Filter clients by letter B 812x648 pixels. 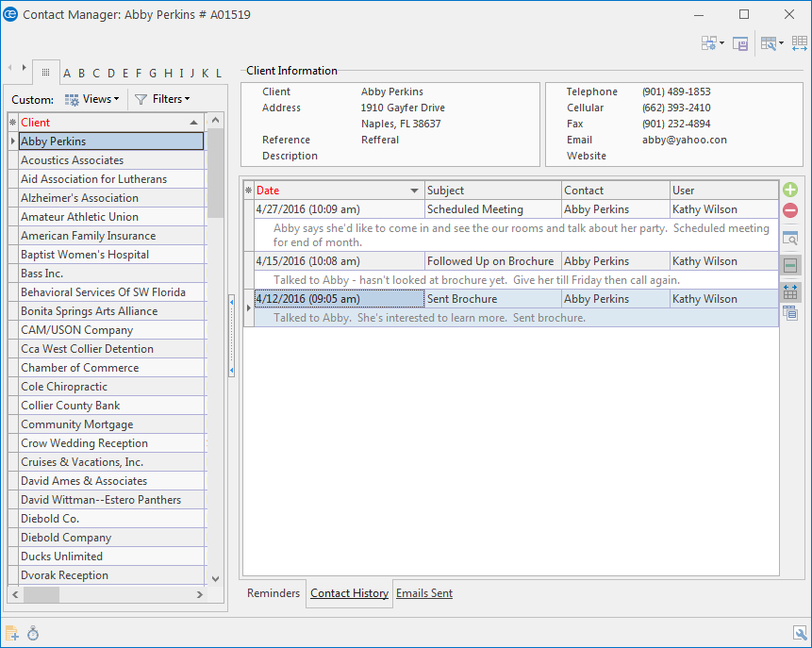(81, 74)
